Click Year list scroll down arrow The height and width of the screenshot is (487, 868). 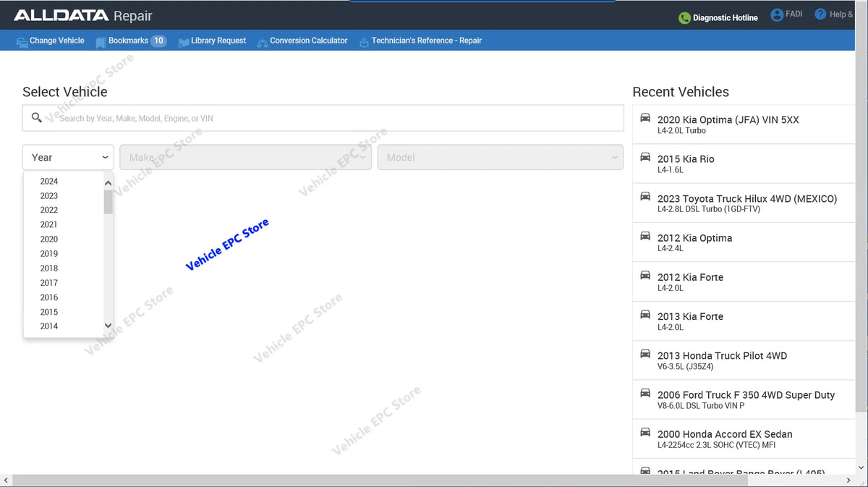point(109,326)
